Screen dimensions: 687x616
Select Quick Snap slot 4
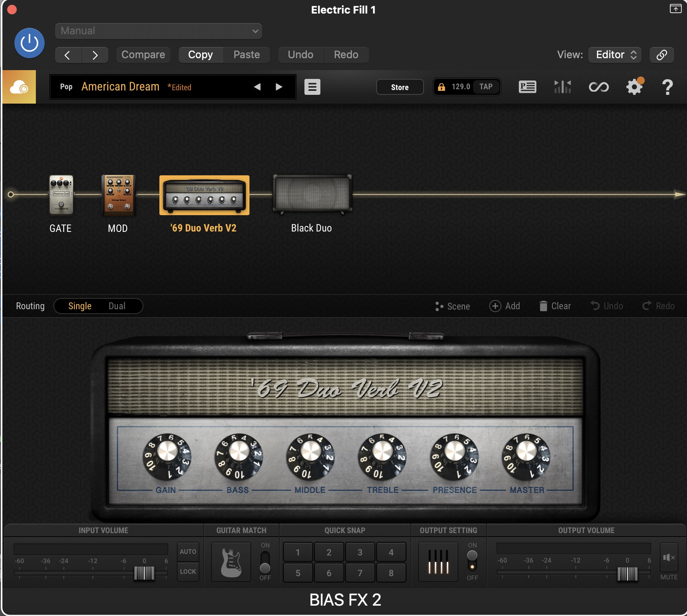point(391,552)
